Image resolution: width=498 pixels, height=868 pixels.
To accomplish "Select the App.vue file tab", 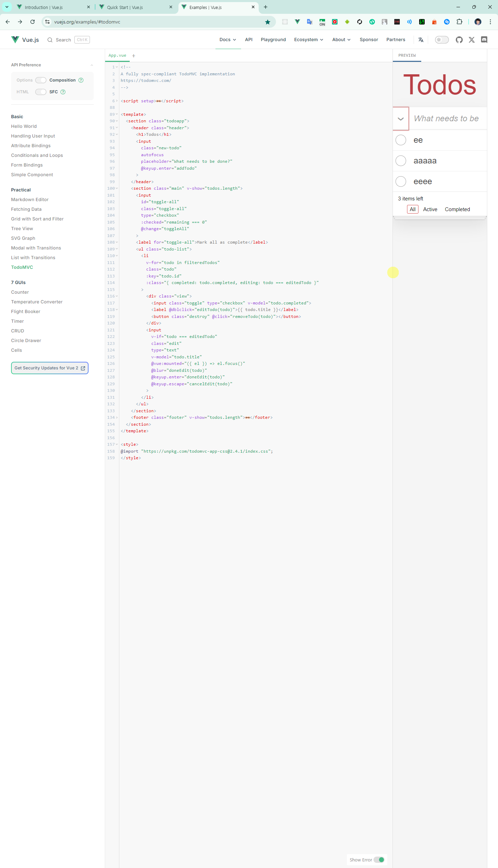I will 117,56.
